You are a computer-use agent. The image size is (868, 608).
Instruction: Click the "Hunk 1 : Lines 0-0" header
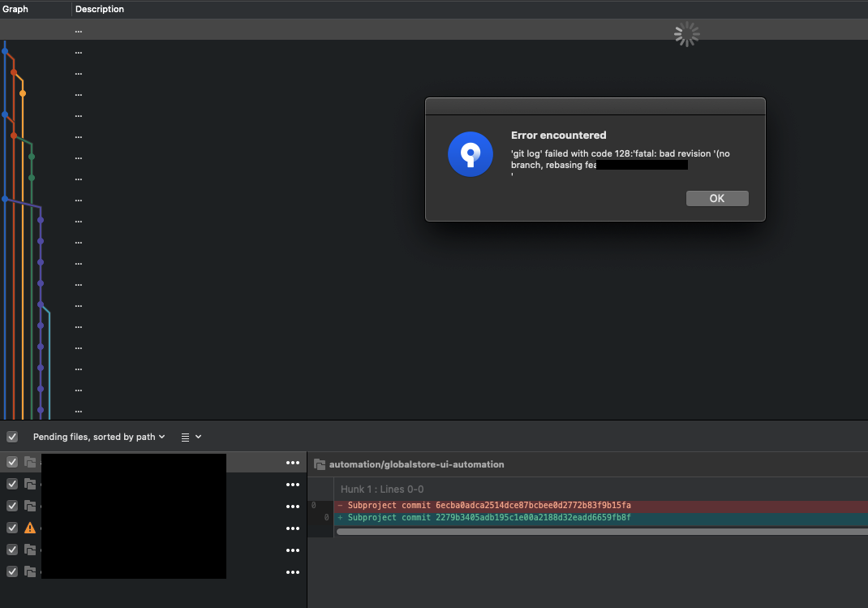click(x=382, y=489)
